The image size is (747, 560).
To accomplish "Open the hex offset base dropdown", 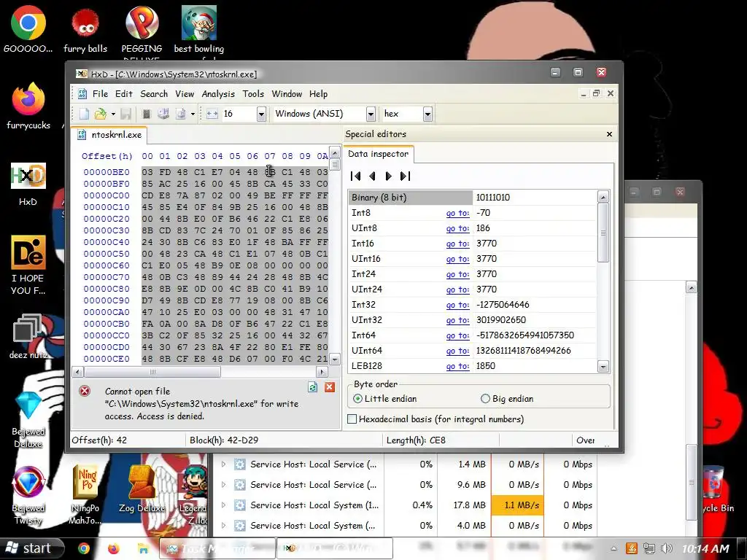I will point(427,114).
